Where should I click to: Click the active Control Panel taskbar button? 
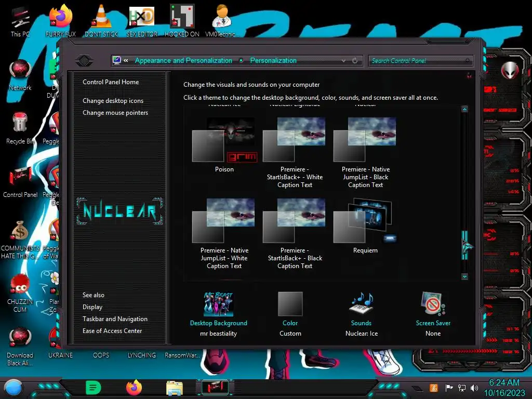(x=215, y=388)
